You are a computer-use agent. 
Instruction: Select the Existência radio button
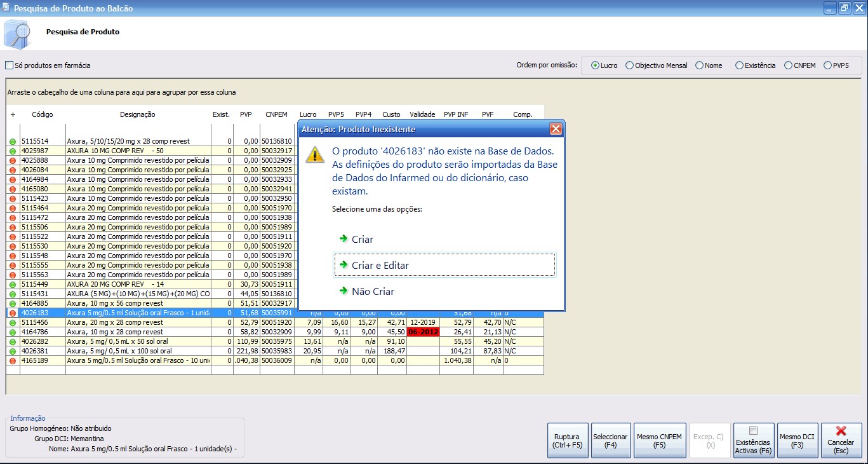click(x=739, y=65)
